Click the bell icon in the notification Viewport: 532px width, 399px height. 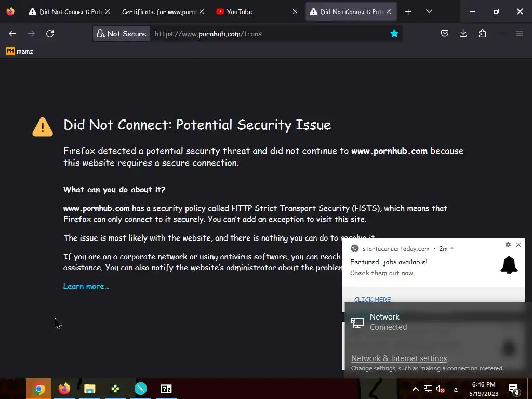click(509, 265)
